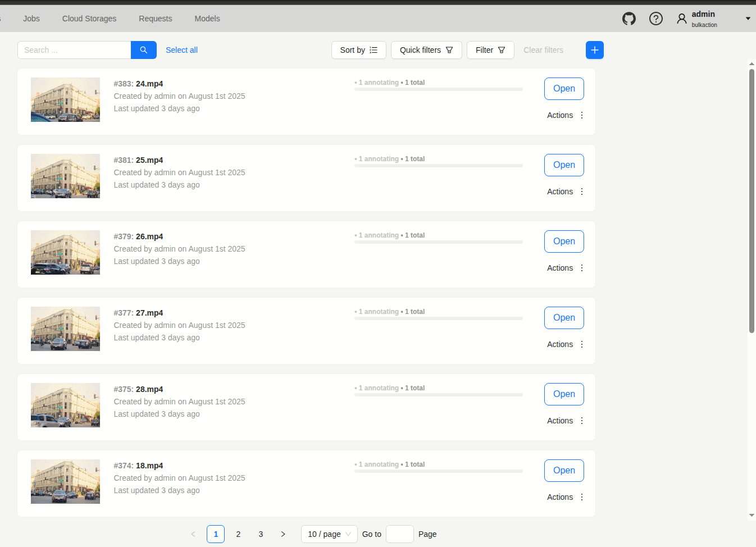Click the progress bar of 27.mp4
Viewport: 756px width, 547px height.
[439, 318]
